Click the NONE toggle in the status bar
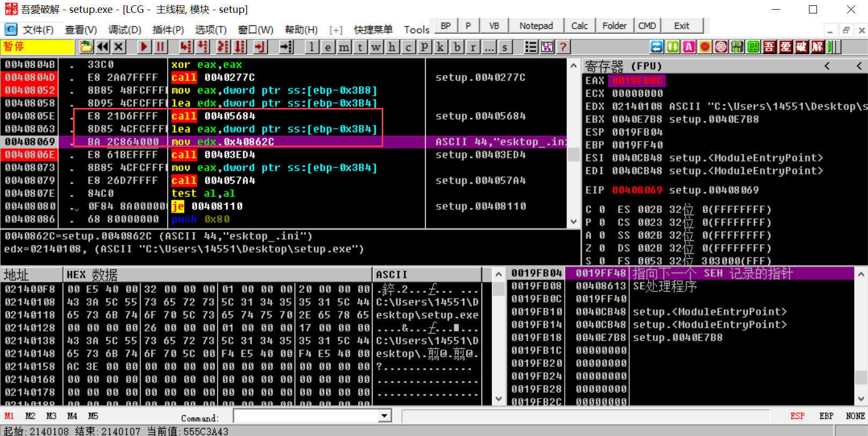 (x=855, y=416)
